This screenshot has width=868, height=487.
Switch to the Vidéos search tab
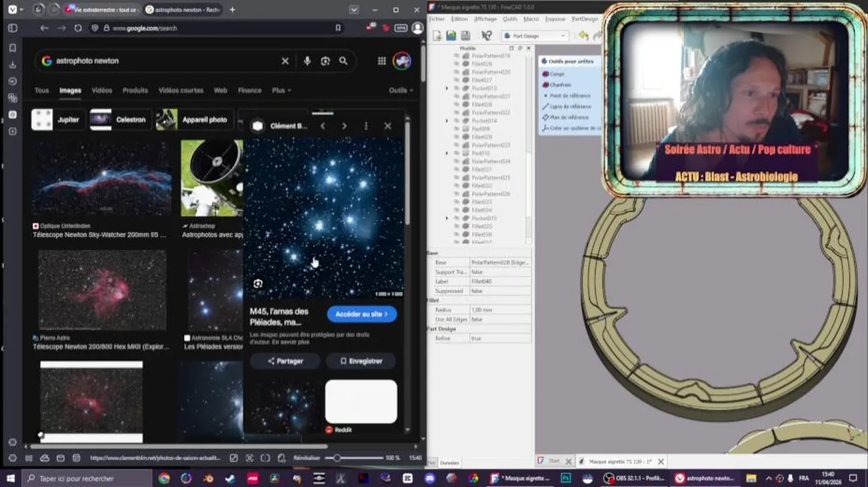[101, 90]
